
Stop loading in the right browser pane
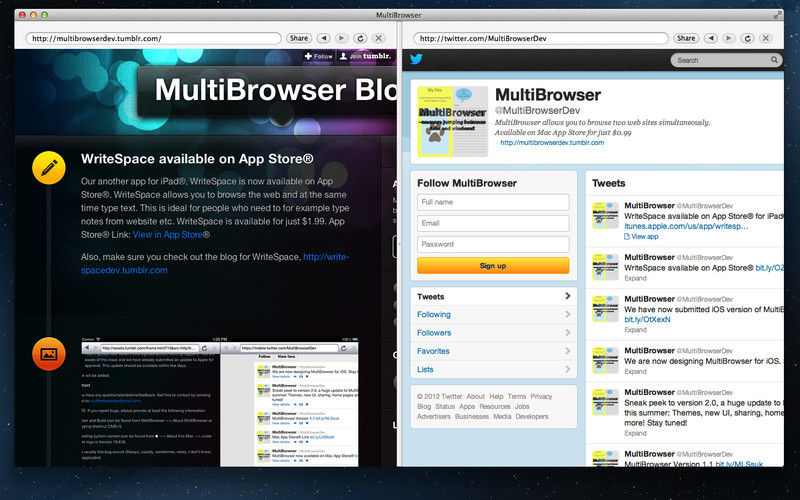pyautogui.click(x=766, y=38)
